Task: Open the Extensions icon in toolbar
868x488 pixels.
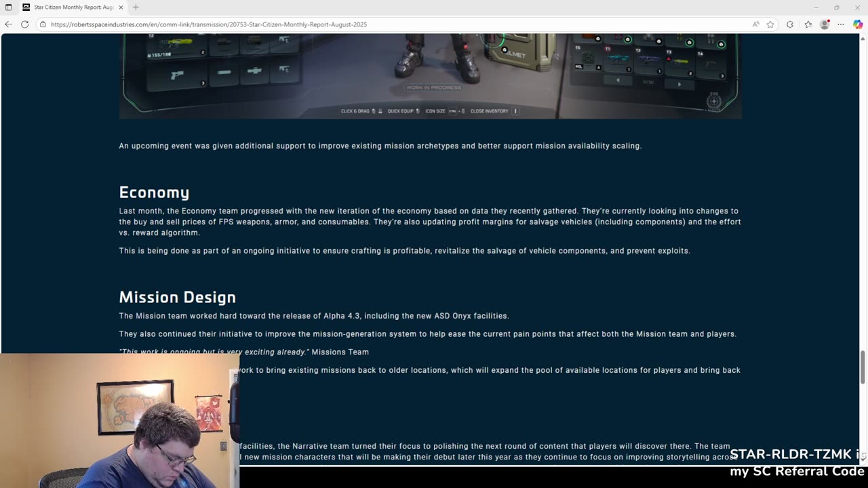Action: tap(790, 24)
